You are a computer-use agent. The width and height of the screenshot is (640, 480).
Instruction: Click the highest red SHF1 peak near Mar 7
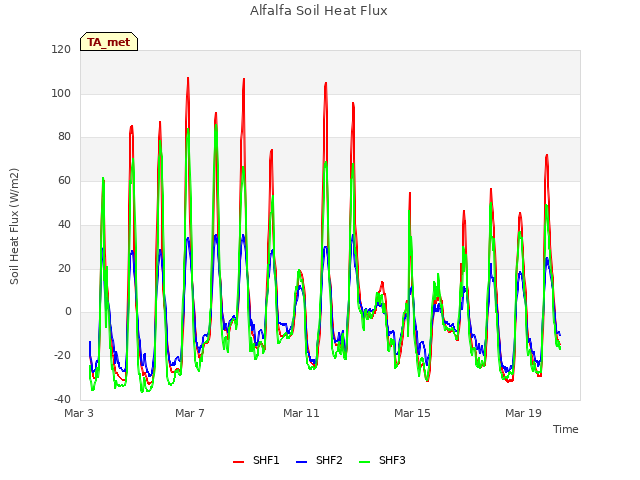pos(188,78)
